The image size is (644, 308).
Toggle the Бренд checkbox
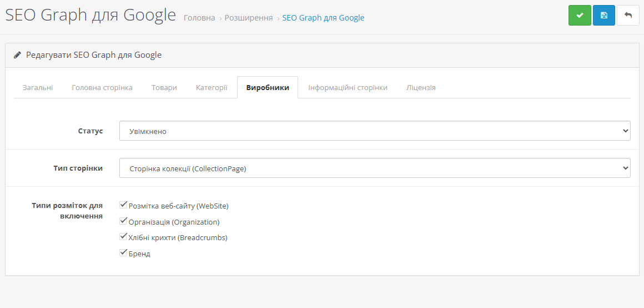click(x=124, y=253)
